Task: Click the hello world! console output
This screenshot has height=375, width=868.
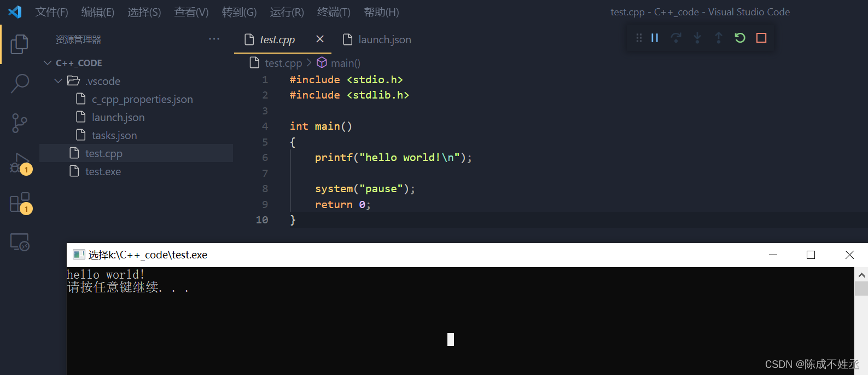Action: tap(106, 274)
